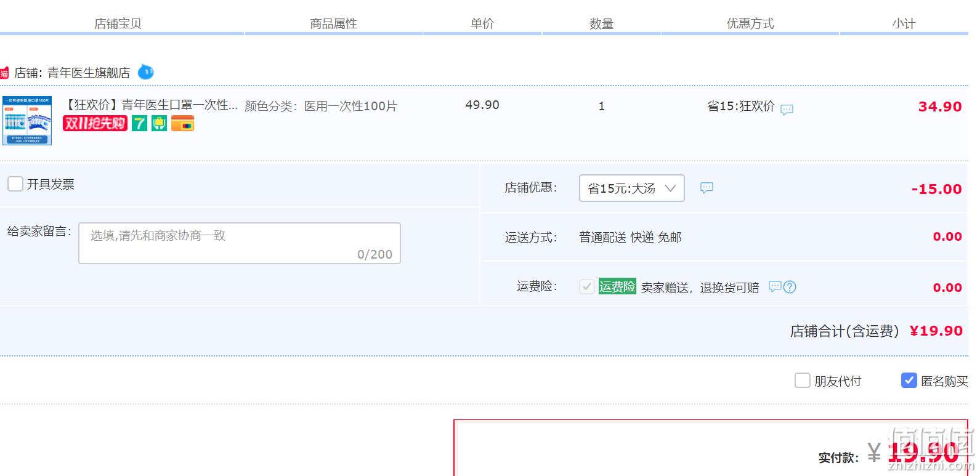Image resolution: width=980 pixels, height=476 pixels.
Task: Open comment bubble beside 店铺优惠 dropdown
Action: 707,187
